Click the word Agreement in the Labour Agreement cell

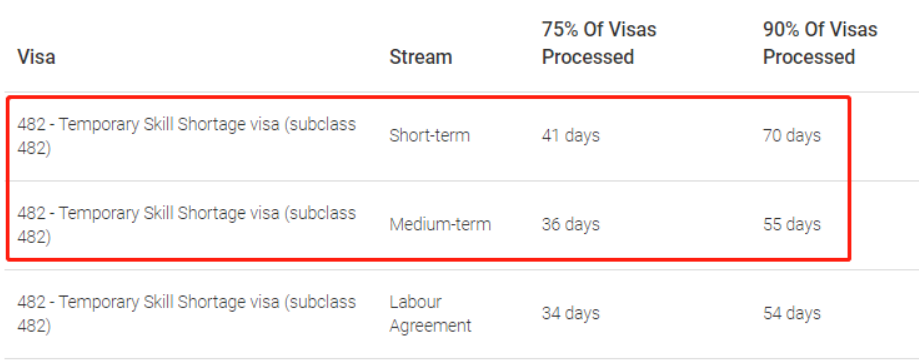(x=430, y=326)
